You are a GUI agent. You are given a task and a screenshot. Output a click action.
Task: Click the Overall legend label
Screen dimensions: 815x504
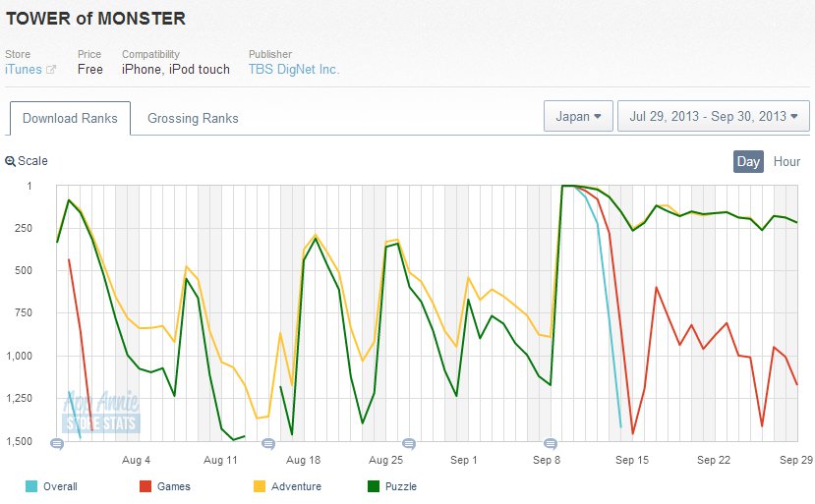point(60,486)
